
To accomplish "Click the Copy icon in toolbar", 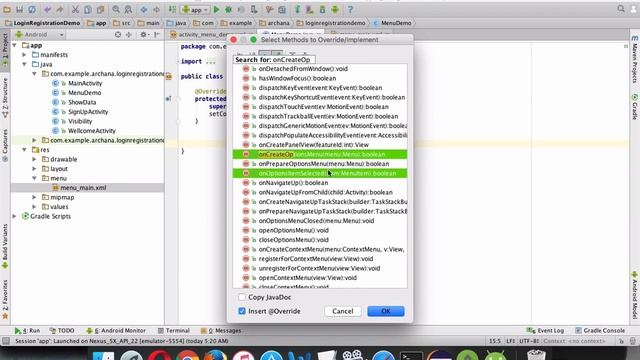I will [88, 9].
